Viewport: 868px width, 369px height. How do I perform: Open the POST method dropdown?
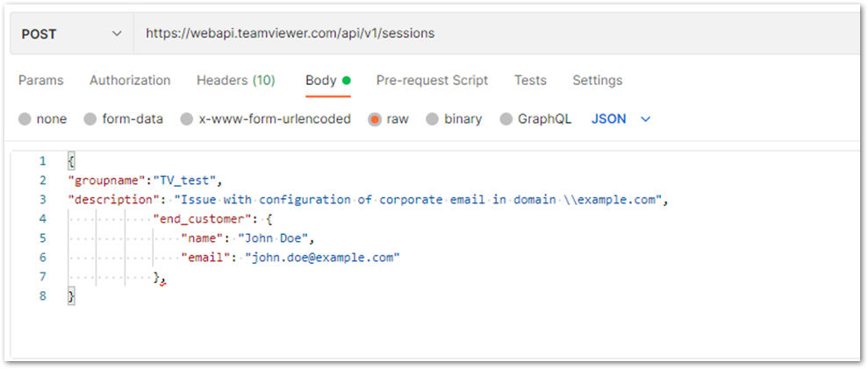tap(72, 34)
